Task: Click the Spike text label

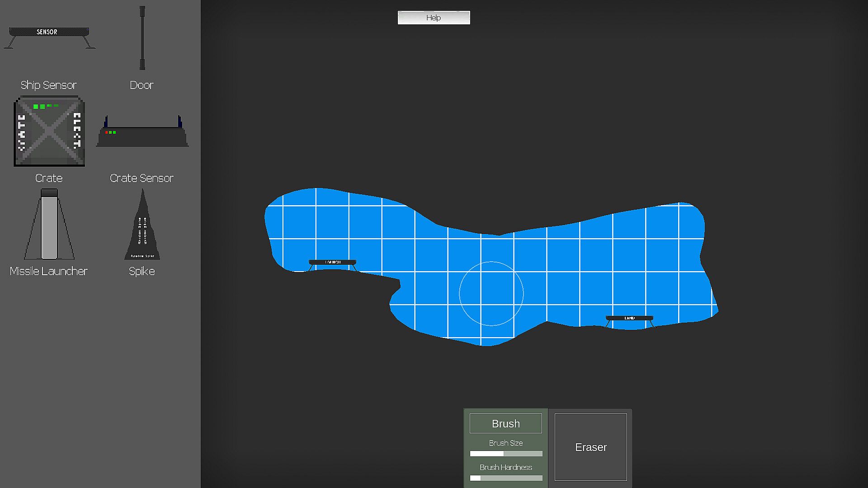Action: (x=142, y=271)
